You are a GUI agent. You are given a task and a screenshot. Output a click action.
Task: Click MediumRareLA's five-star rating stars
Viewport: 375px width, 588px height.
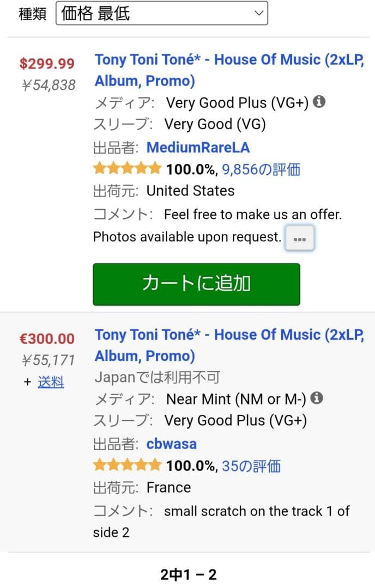coord(127,168)
